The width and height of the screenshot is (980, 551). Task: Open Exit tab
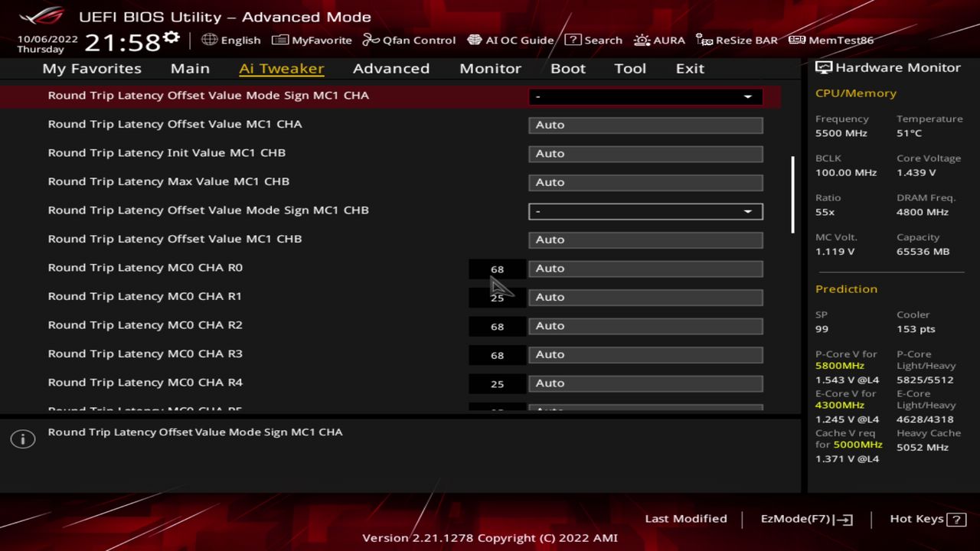(x=690, y=68)
